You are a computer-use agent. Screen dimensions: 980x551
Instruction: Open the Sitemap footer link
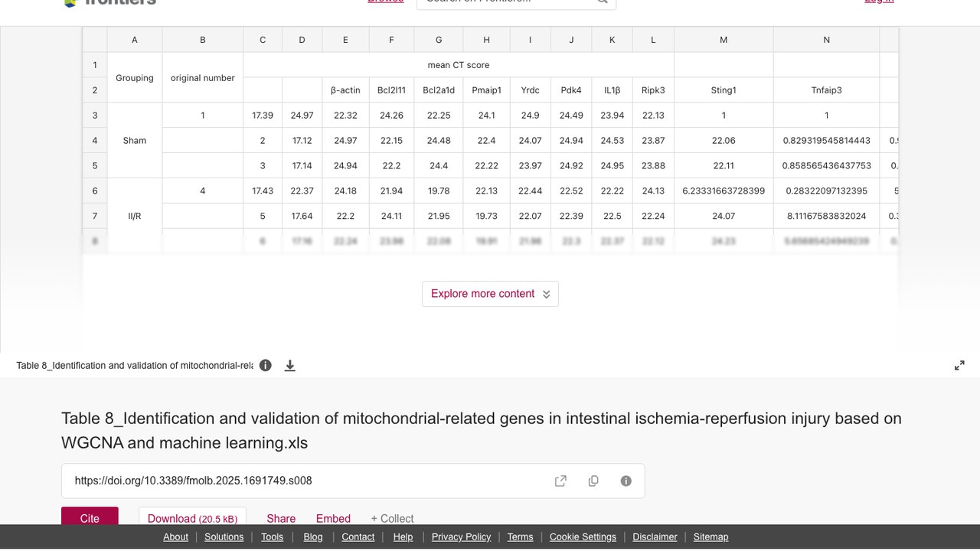[710, 537]
